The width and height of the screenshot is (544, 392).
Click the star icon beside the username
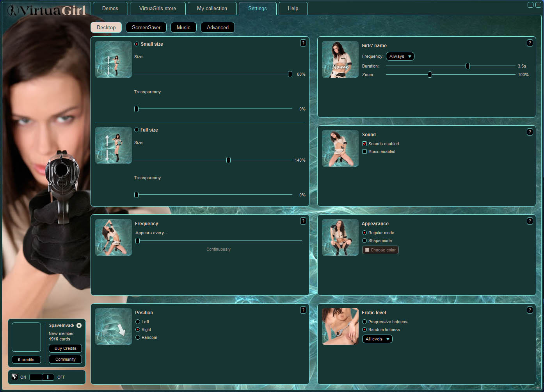pos(79,325)
